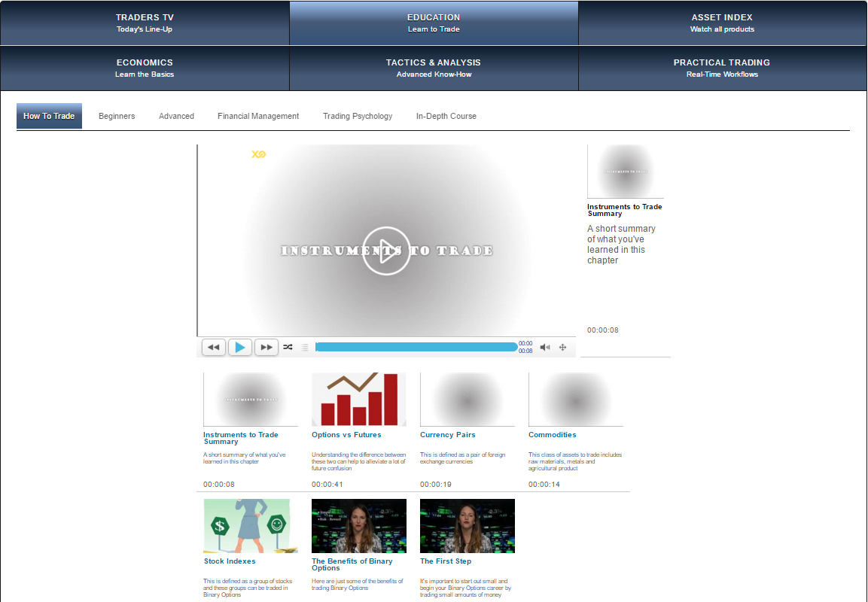Click the sidebar Instruments to Trade thumbnail
The width and height of the screenshot is (868, 602).
tap(626, 172)
